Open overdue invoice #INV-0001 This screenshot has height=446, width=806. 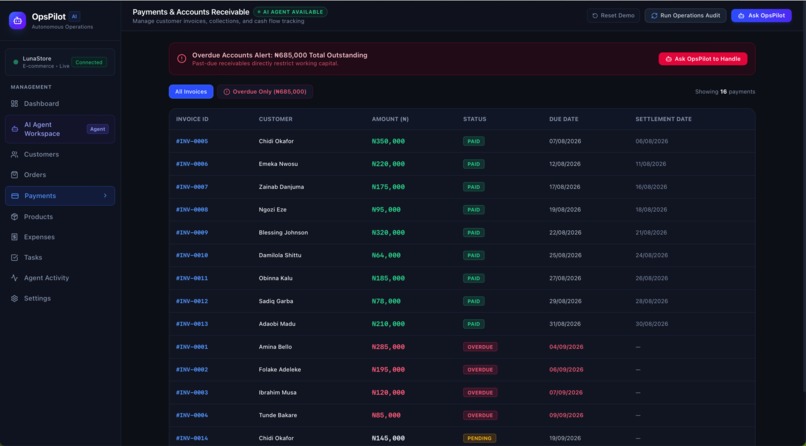coord(192,347)
